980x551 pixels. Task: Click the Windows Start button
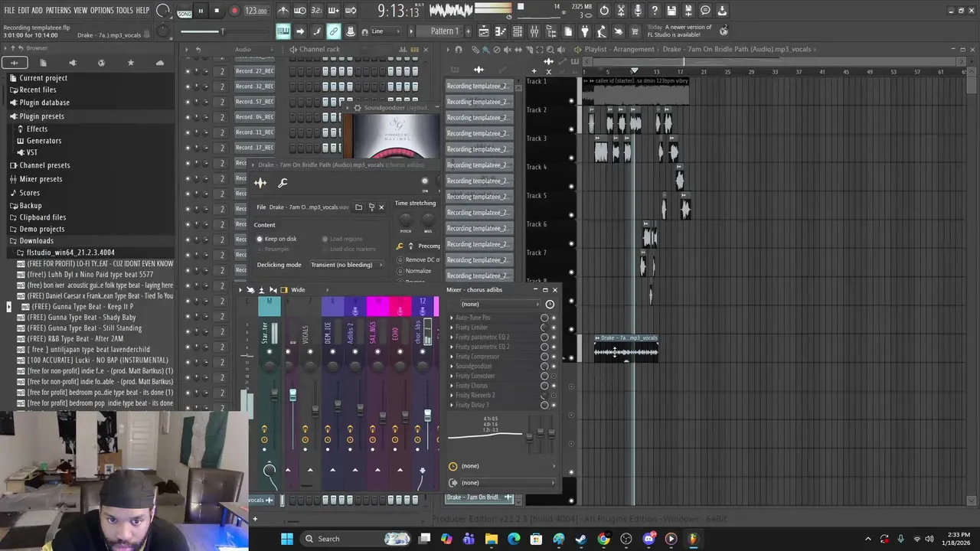coord(286,539)
